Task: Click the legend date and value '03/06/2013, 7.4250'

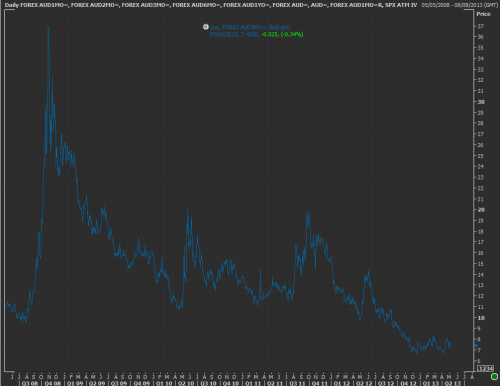Action: click(x=234, y=34)
